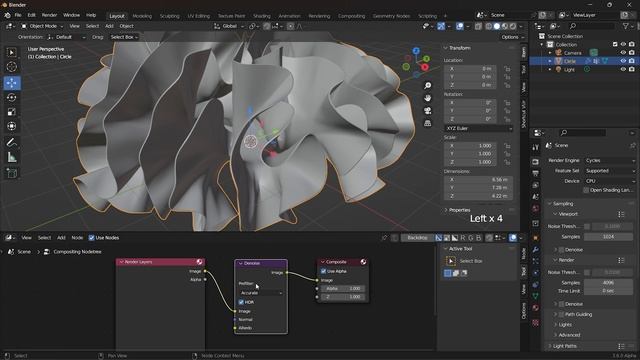Toggle camera view gizmo icon

coord(427,111)
